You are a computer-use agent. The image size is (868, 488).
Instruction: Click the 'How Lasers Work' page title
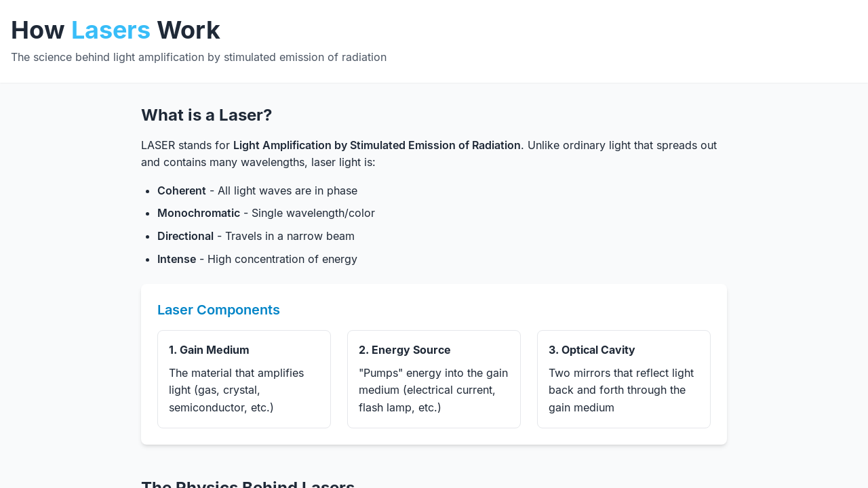click(115, 30)
